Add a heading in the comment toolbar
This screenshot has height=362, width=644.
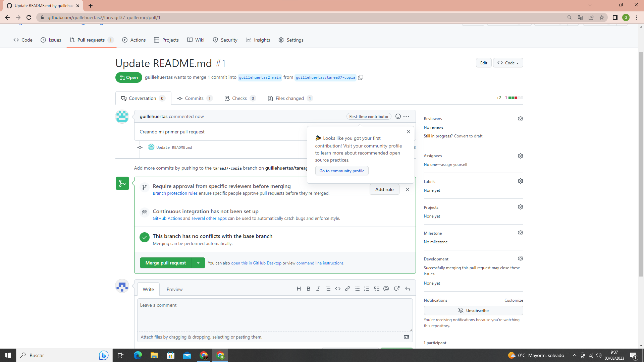(x=299, y=289)
